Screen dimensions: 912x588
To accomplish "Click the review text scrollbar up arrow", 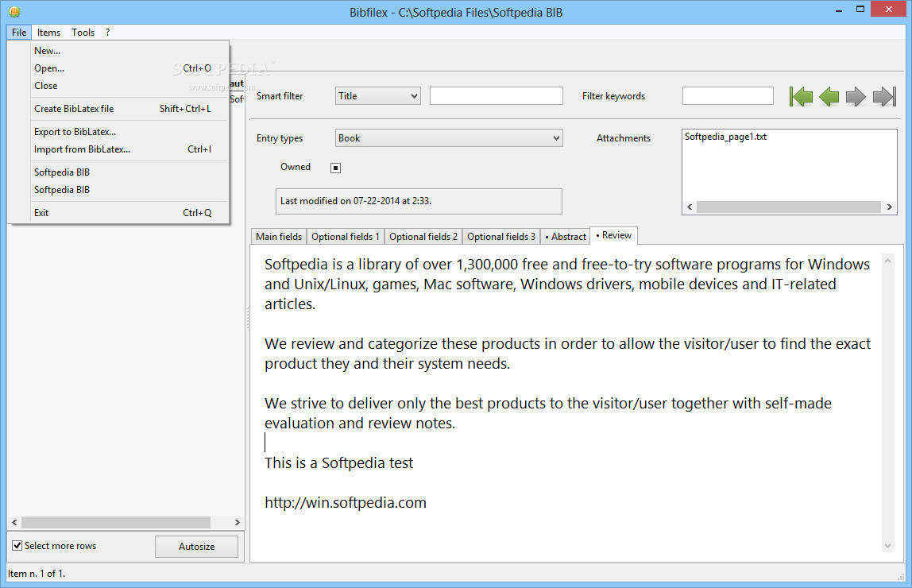I will coord(887,261).
